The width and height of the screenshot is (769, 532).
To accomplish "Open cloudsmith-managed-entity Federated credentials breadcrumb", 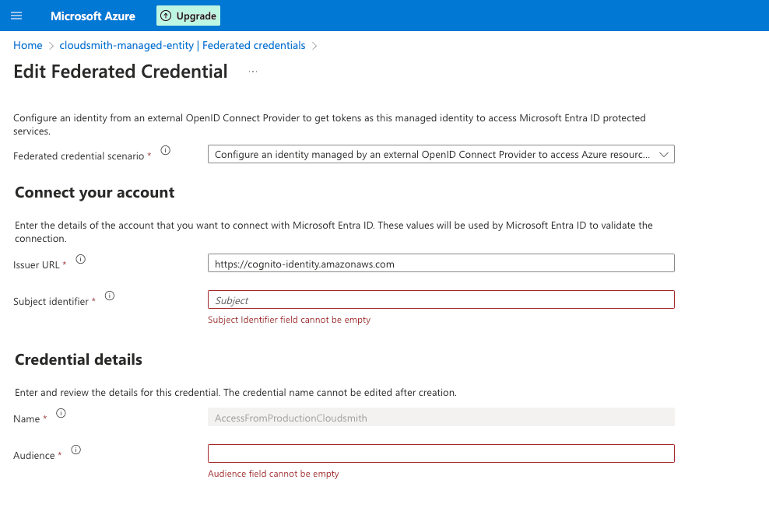I will (x=182, y=46).
